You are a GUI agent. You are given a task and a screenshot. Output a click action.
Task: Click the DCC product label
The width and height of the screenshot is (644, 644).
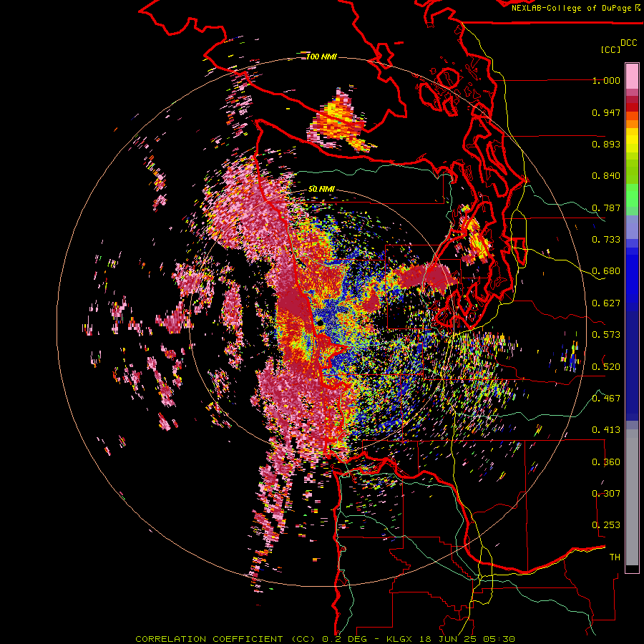click(628, 43)
